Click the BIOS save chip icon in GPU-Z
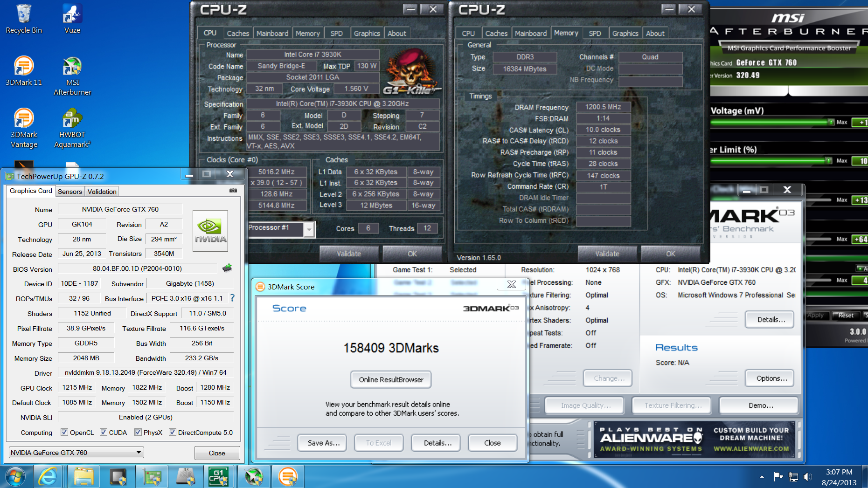The height and width of the screenshot is (488, 868). 227,268
